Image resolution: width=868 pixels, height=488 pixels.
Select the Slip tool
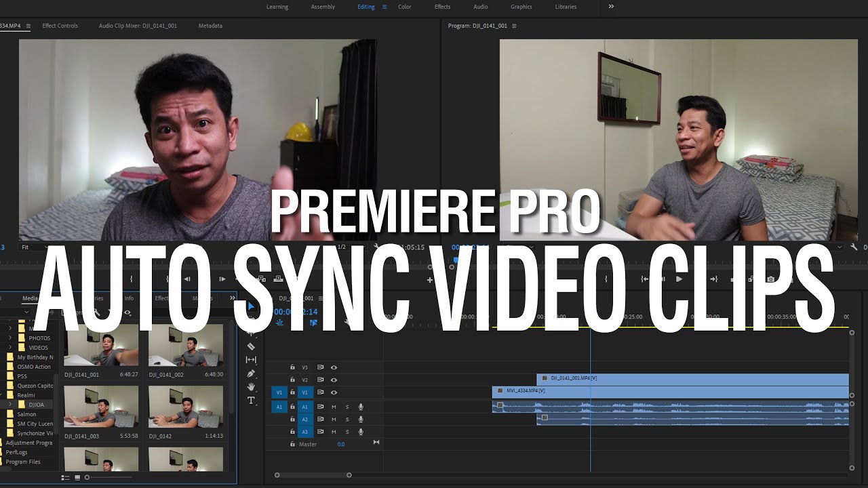[251, 360]
